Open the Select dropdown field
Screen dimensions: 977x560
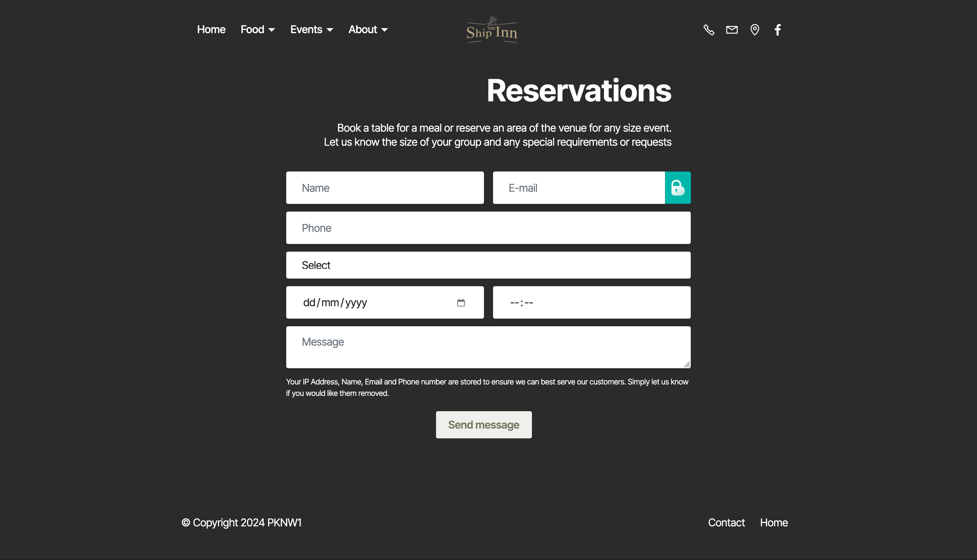click(x=488, y=265)
